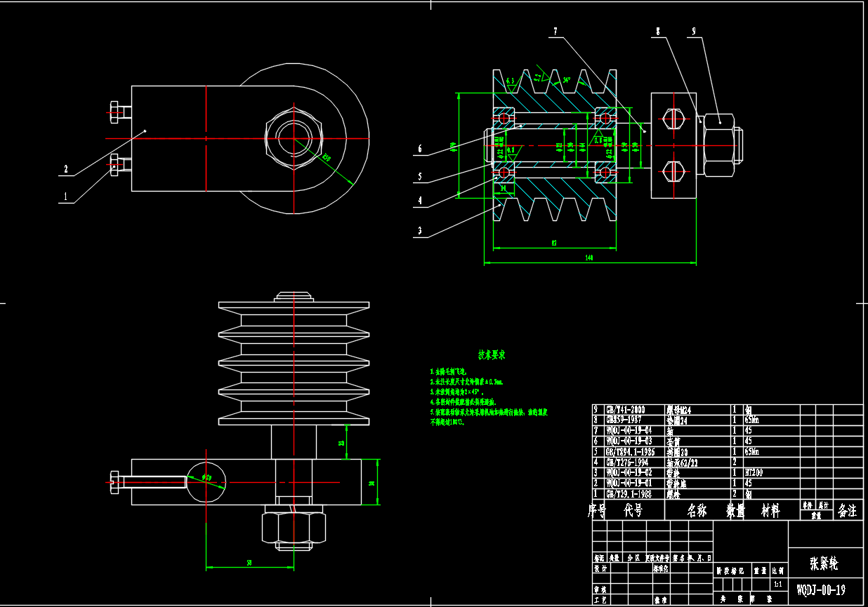Pick the 34° groove angle dimension
Image resolution: width=868 pixels, height=607 pixels.
pos(566,81)
